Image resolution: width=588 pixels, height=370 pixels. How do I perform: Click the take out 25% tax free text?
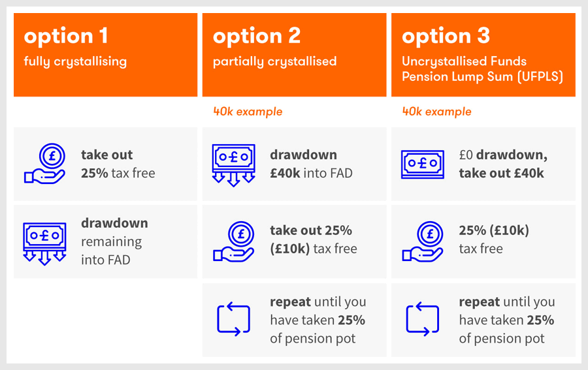pos(118,164)
